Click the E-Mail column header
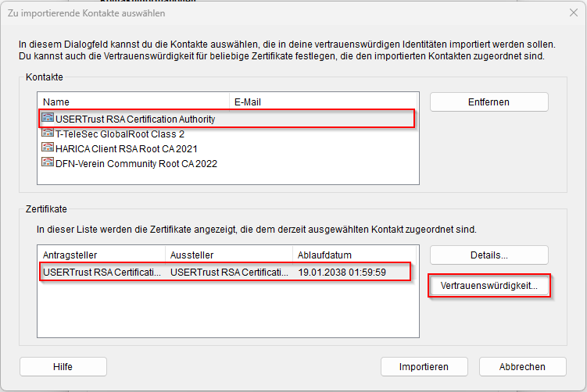The image size is (587, 392). point(323,102)
